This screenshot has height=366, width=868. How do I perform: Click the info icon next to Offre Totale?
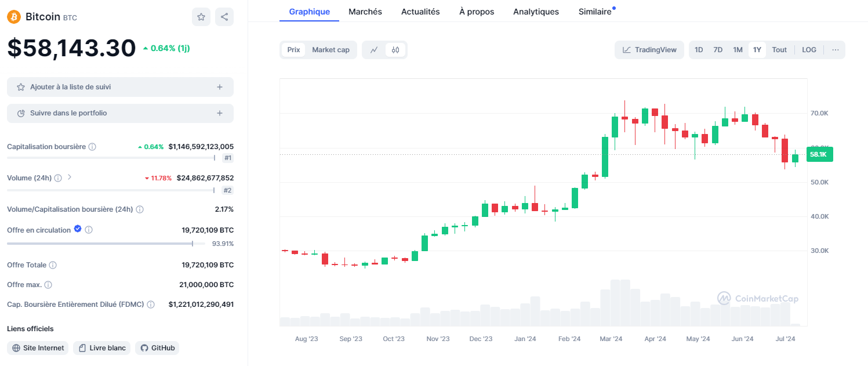[53, 264]
